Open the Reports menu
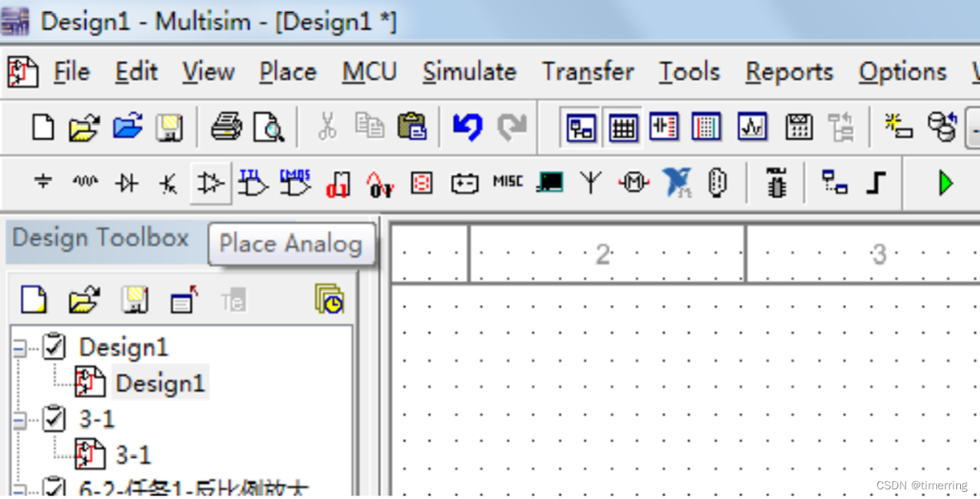This screenshot has width=980, height=499. pos(789,72)
